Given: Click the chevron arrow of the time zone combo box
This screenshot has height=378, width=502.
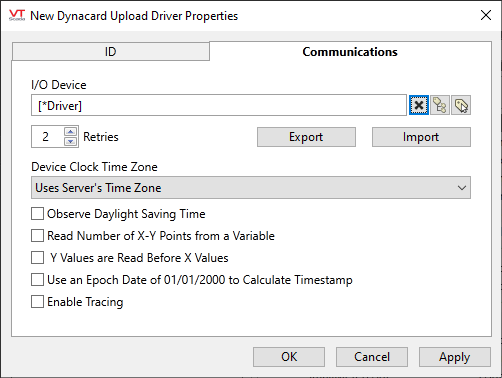Looking at the screenshot, I should click(x=462, y=188).
